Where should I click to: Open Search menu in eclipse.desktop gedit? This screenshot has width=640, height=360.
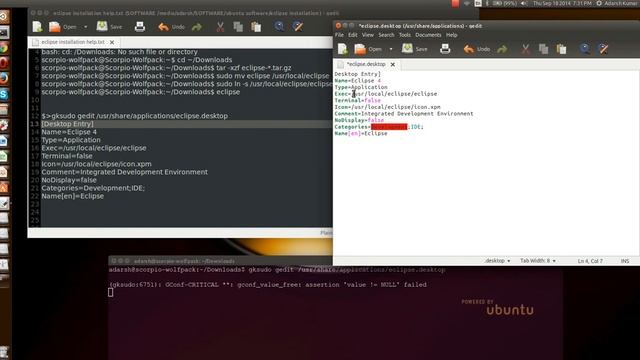(x=386, y=35)
